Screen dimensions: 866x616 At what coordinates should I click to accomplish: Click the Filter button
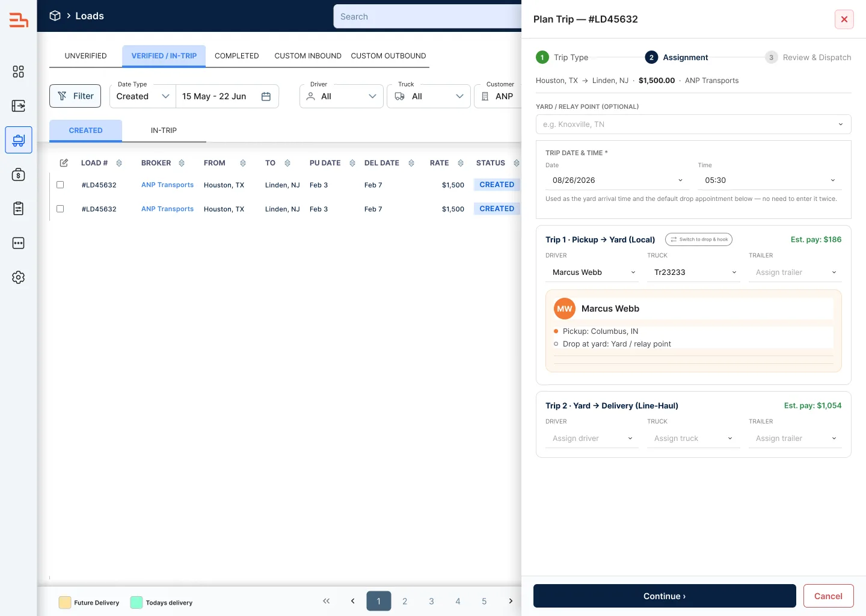coord(75,96)
